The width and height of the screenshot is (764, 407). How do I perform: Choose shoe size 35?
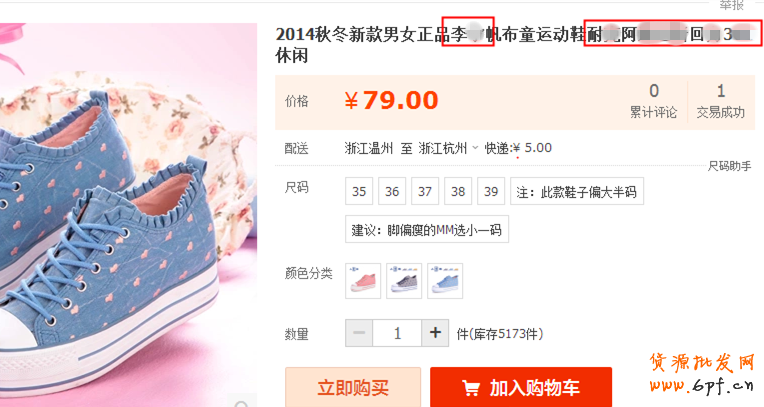coord(359,191)
